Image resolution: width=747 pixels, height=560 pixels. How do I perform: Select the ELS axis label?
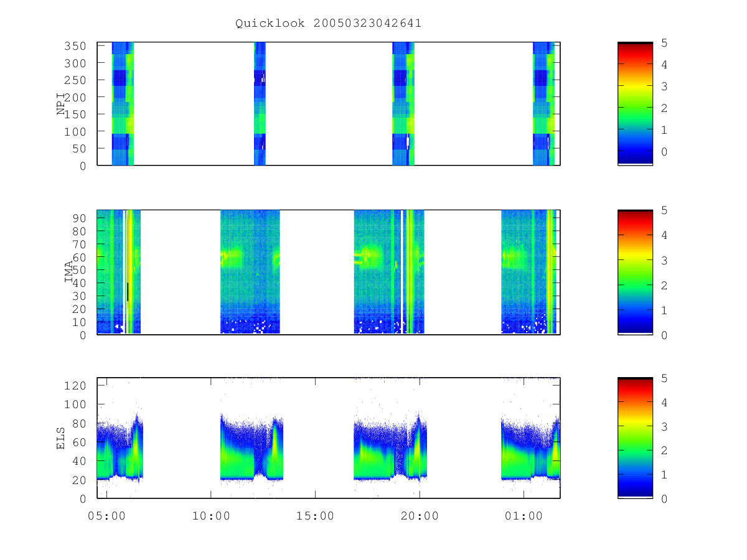point(62,438)
